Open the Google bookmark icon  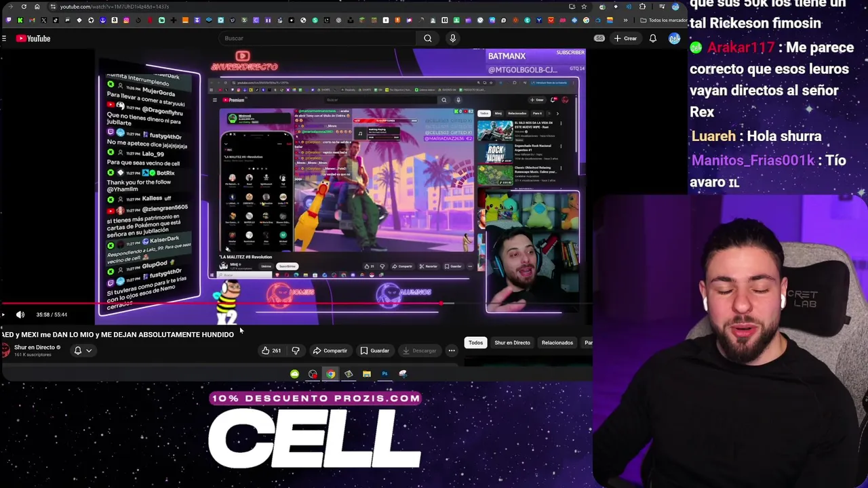(x=586, y=20)
